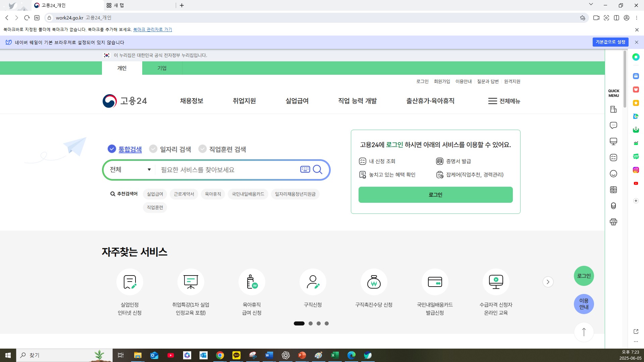Go to first carousel page dot
644x362 pixels.
pos(299,323)
